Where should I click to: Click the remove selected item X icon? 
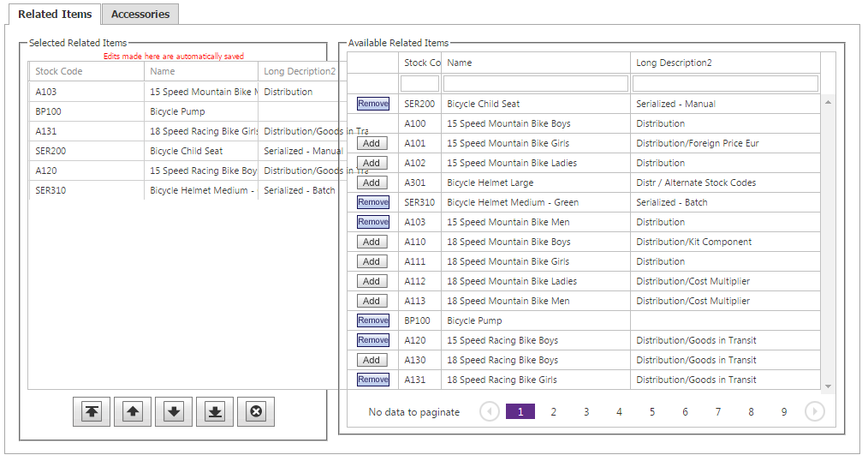click(x=256, y=411)
